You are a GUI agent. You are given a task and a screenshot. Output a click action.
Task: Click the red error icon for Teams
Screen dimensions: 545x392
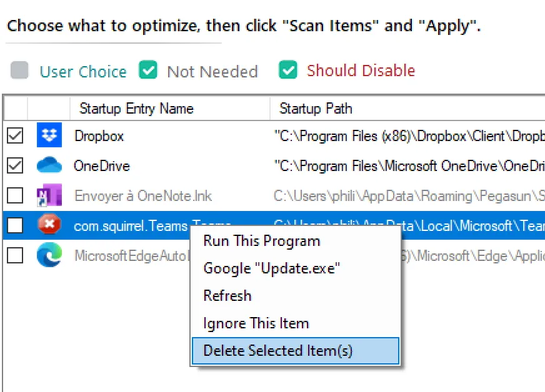pos(49,225)
